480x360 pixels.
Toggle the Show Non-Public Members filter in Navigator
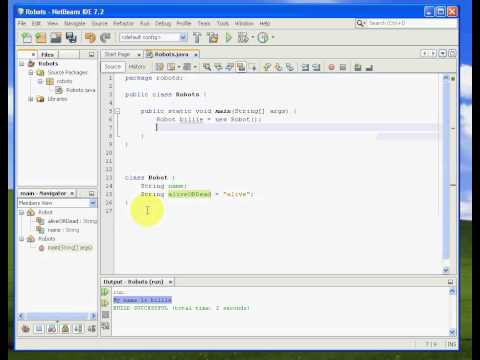pos(65,329)
